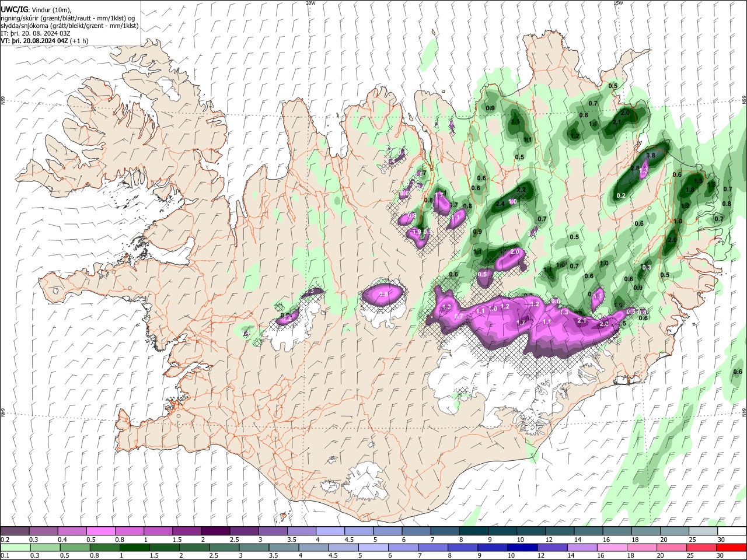The image size is (747, 560).
Task: Click the white 30 swatch on the snow scale
Action: coord(732,531)
